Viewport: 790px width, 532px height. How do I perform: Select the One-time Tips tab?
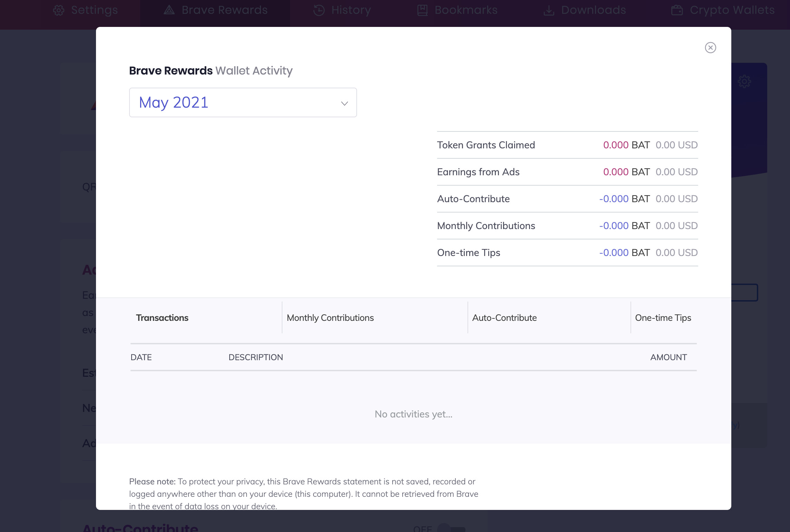(663, 318)
